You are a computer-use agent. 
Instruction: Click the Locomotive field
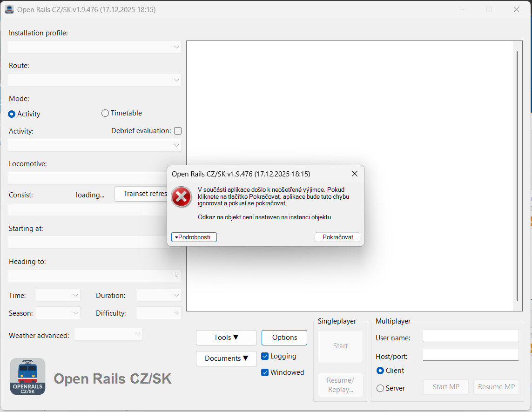click(88, 178)
